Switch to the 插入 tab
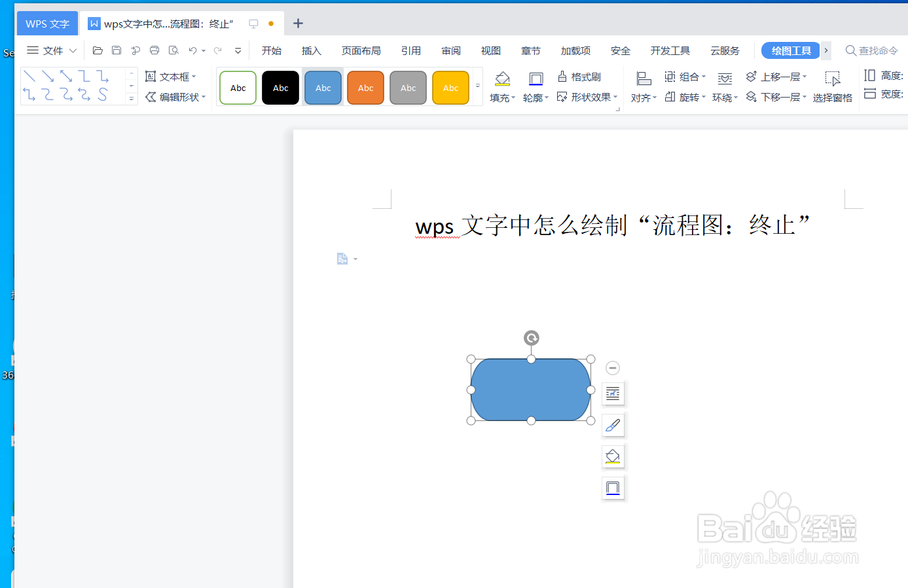Screen dimensions: 908x588 coord(312,50)
